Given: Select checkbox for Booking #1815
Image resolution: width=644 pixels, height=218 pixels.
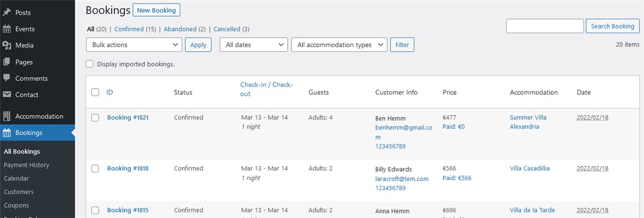Looking at the screenshot, I should click(x=95, y=211).
